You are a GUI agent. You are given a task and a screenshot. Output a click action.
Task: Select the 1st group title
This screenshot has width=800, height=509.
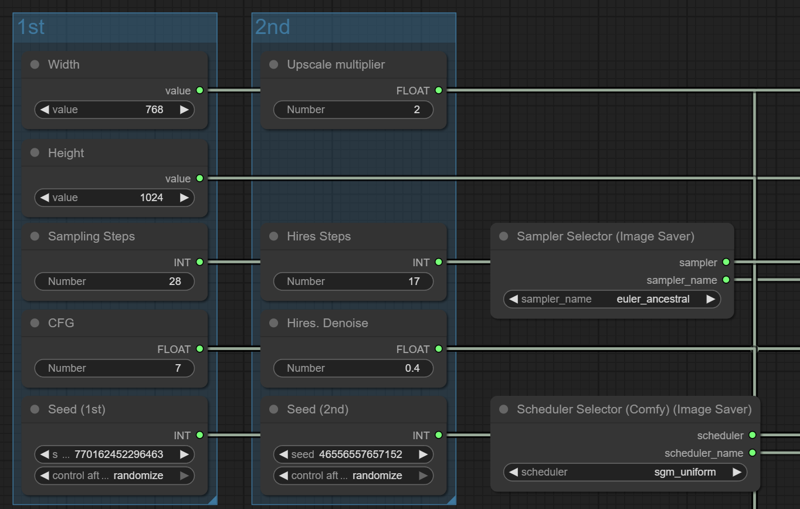31,27
